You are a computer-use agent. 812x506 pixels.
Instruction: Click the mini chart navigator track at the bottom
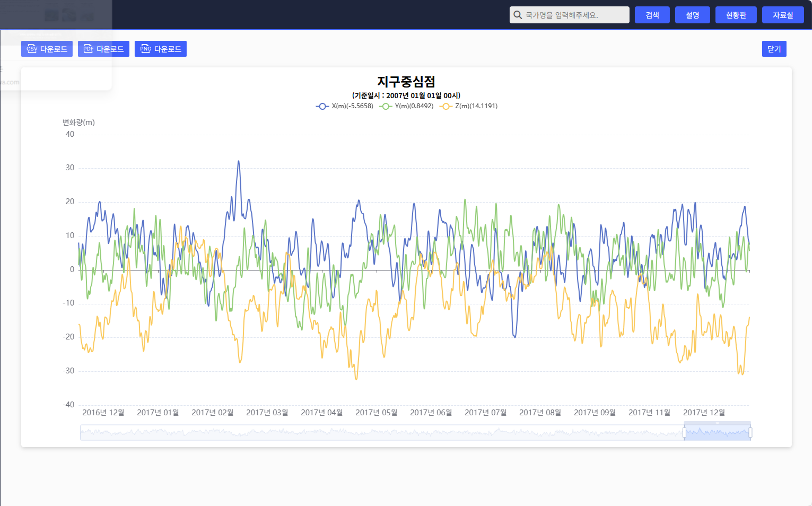click(371, 432)
